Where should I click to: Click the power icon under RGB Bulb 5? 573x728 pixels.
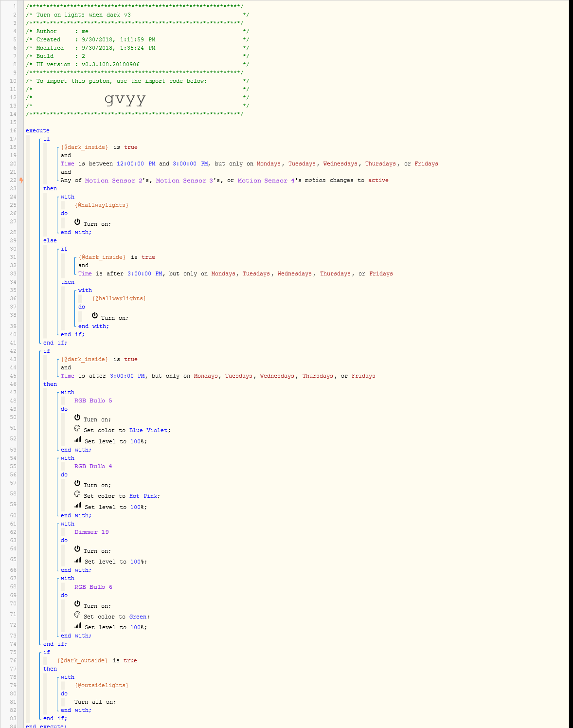click(77, 418)
